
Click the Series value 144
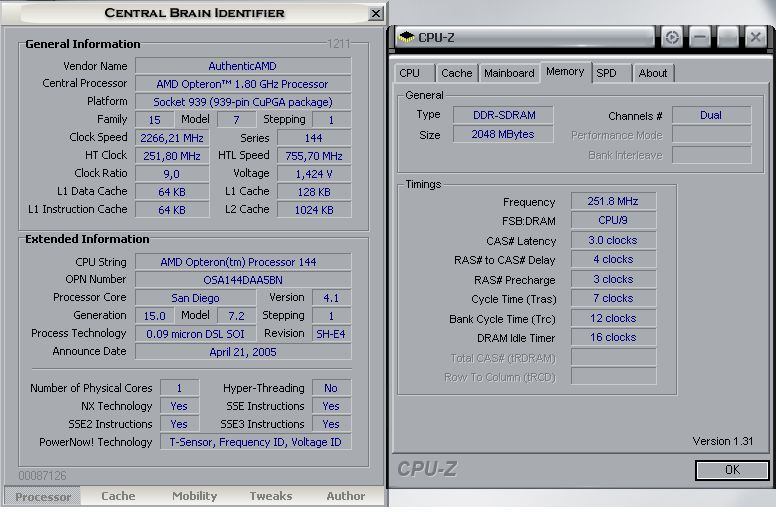[314, 138]
